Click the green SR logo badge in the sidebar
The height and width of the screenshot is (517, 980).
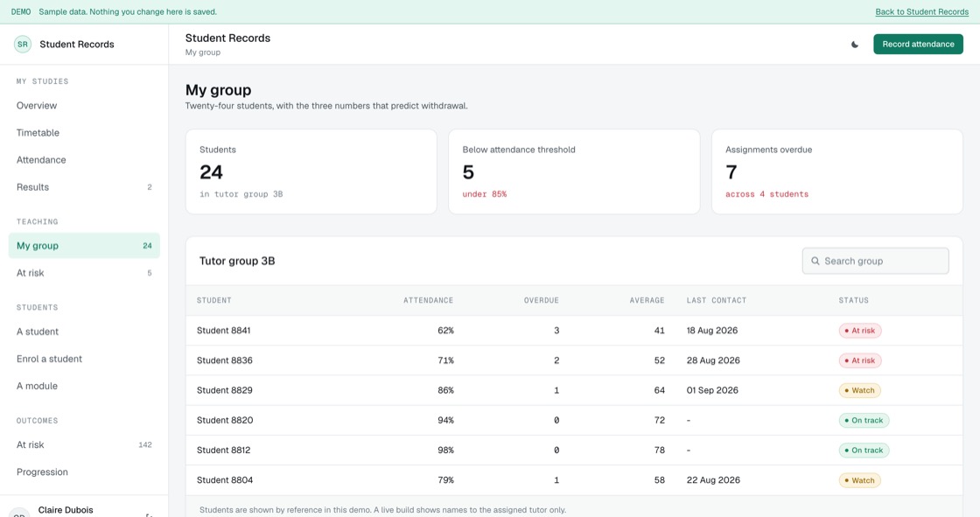click(x=23, y=45)
